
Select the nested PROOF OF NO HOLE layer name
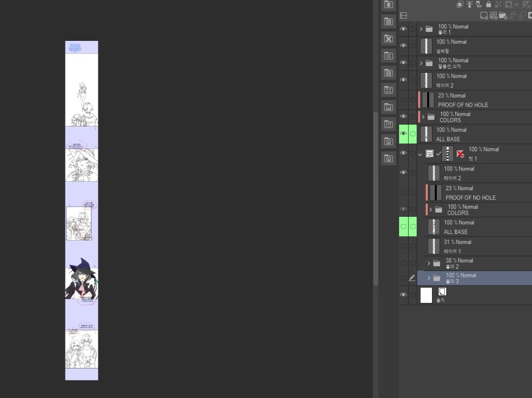pos(471,197)
